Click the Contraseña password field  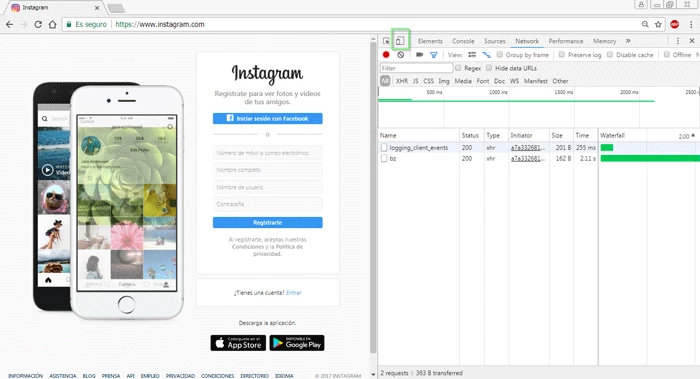pos(267,204)
